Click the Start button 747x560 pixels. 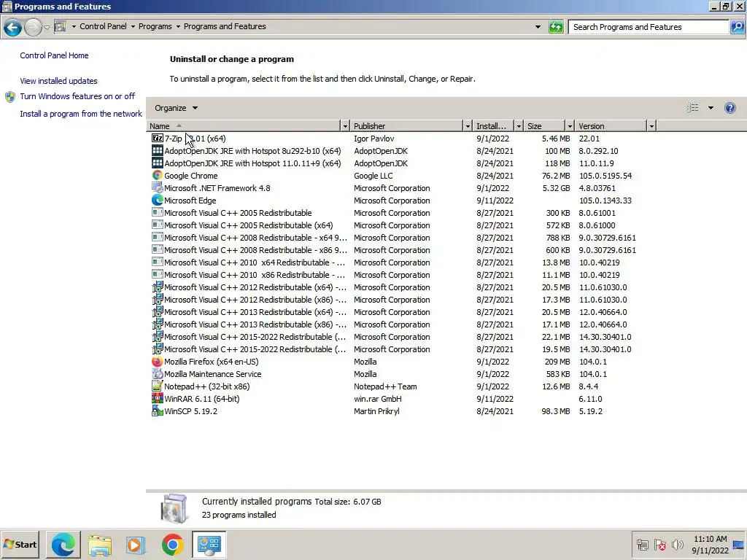[20, 544]
